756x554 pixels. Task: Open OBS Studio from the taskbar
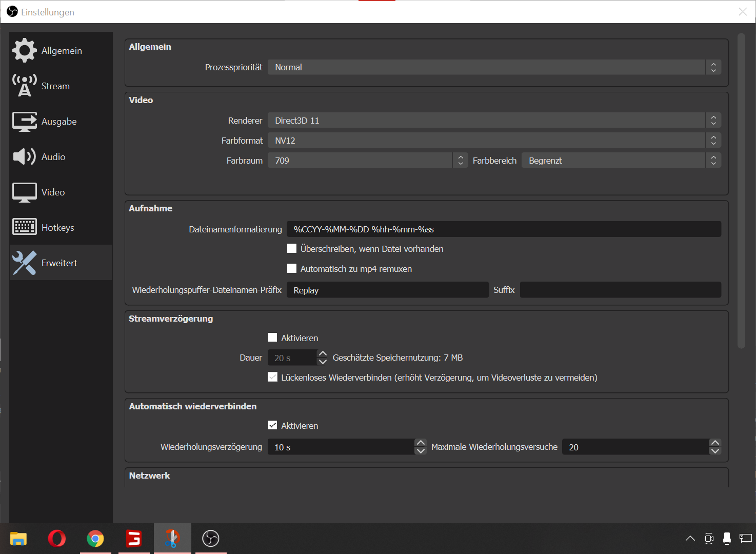pos(211,538)
